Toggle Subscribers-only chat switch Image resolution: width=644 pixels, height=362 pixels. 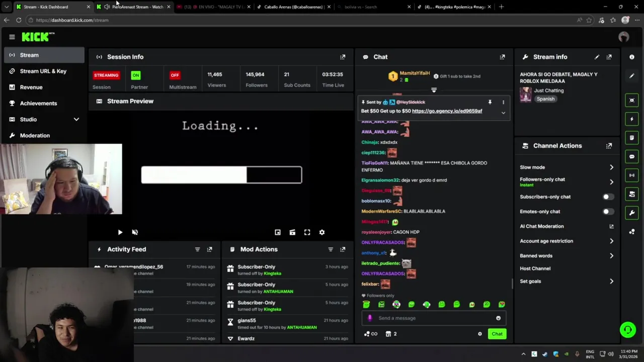608,197
